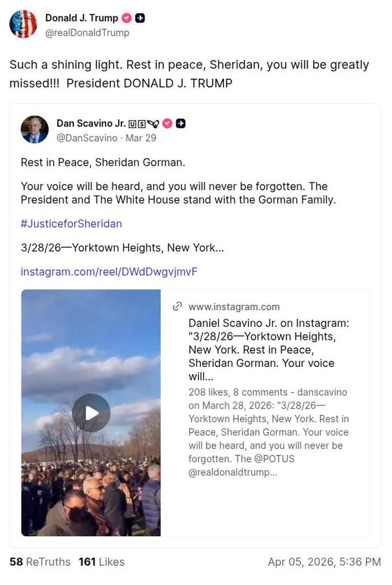The height and width of the screenshot is (585, 392).
Task: Open the Dan Scavino Jr. display name
Action: (91, 123)
